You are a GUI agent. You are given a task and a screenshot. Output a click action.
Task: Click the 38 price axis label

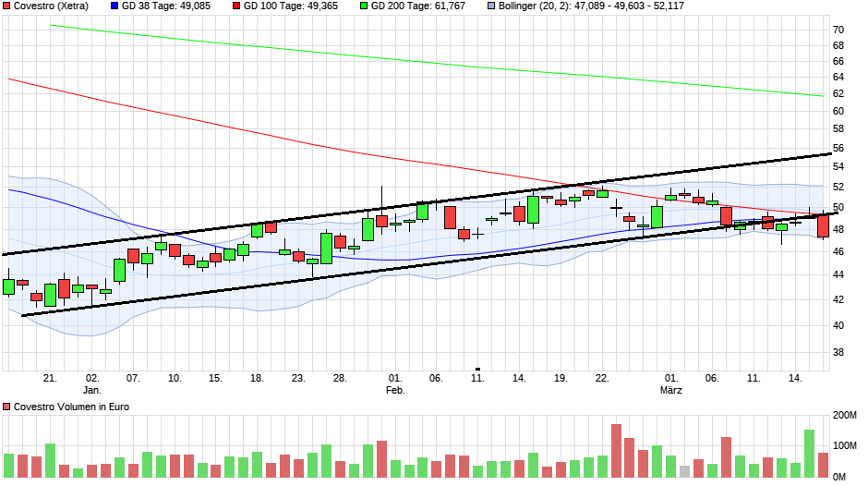838,352
